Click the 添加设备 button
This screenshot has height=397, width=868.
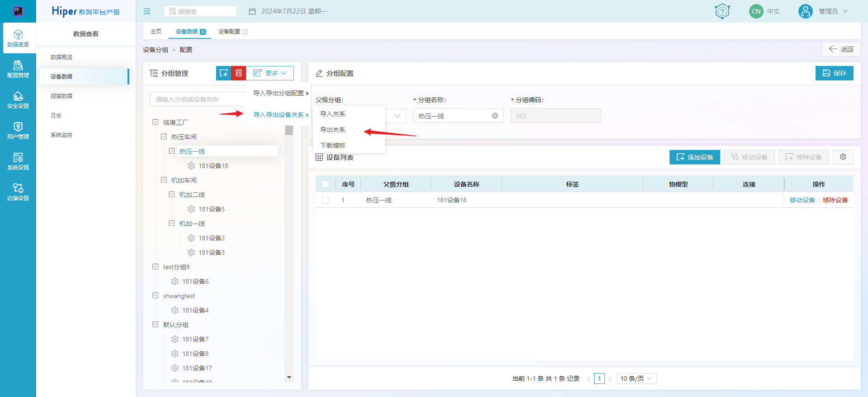pyautogui.click(x=695, y=157)
